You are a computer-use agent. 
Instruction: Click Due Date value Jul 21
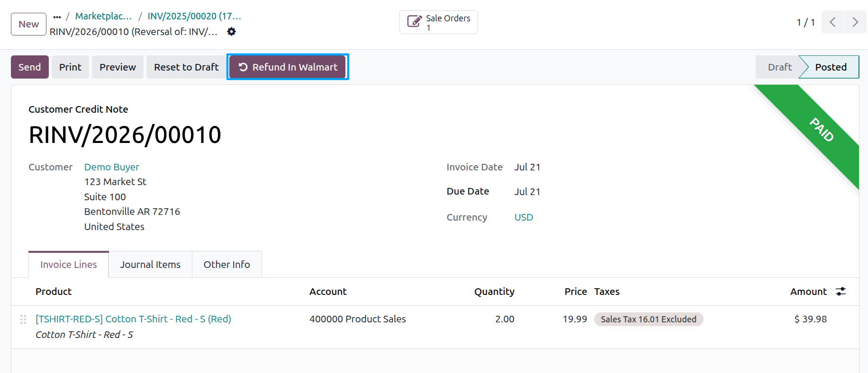click(527, 192)
